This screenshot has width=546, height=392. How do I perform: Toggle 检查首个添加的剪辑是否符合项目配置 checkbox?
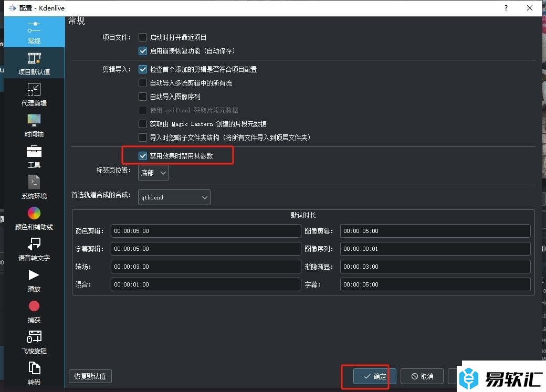(143, 69)
